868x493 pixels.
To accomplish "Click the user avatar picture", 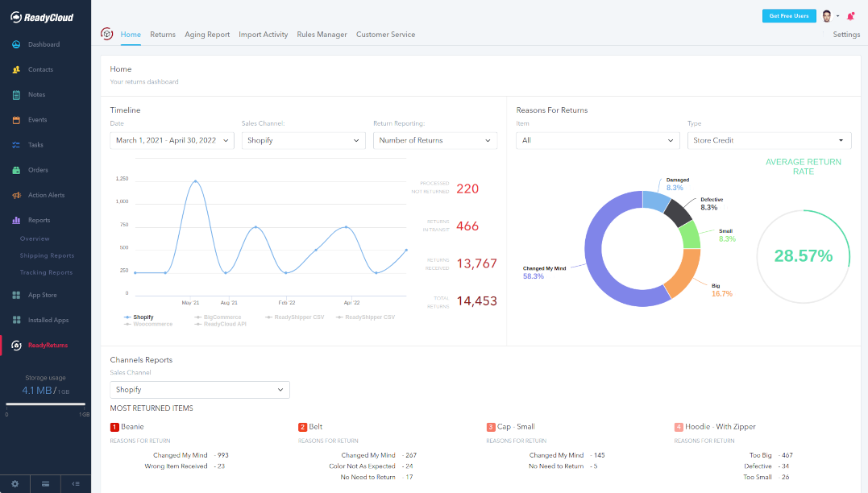I will 826,16.
